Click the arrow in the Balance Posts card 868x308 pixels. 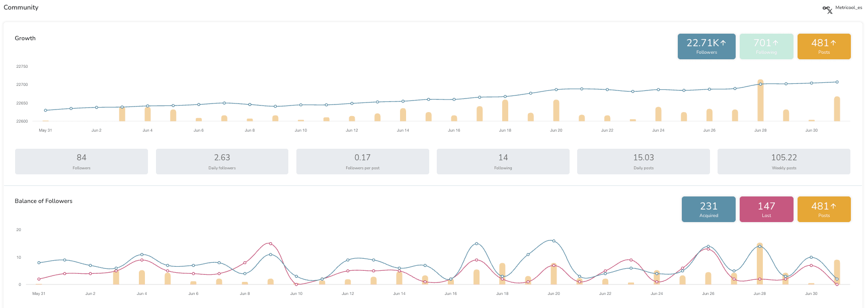coord(833,206)
